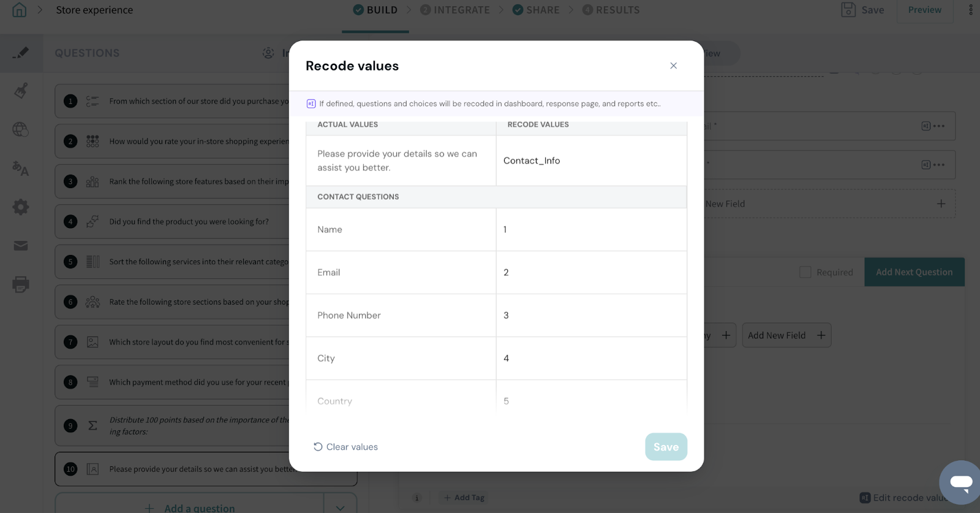980x513 pixels.
Task: Click the printer icon in sidebar
Action: (21, 284)
